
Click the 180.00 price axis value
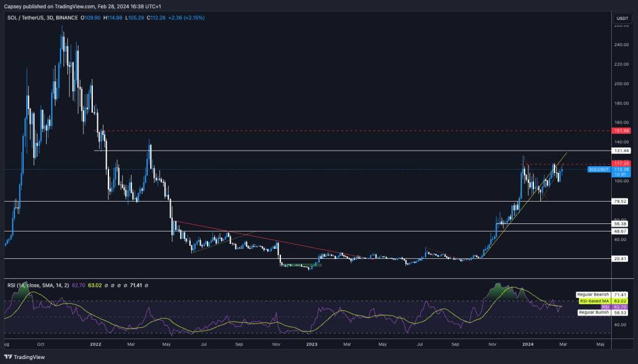(x=621, y=103)
